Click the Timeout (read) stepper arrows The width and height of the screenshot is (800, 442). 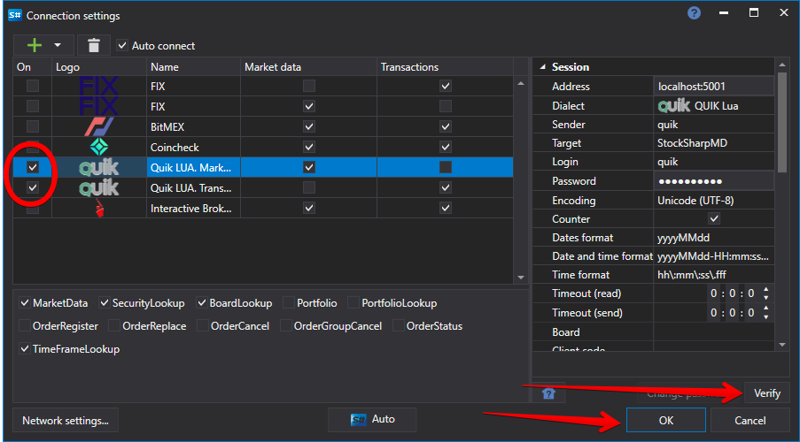pyautogui.click(x=766, y=293)
